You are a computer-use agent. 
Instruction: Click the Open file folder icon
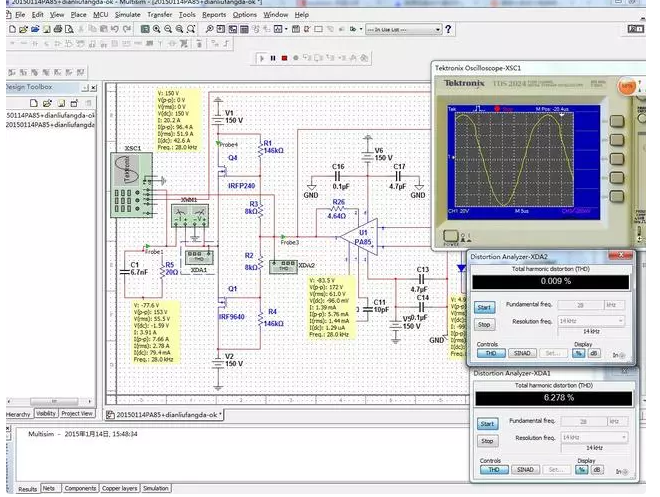[23, 30]
